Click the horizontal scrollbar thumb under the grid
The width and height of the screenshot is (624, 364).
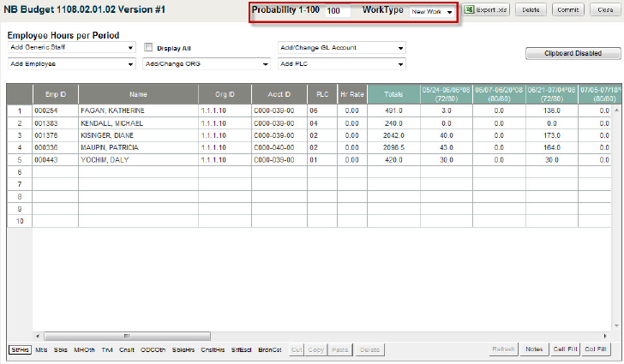tap(127, 336)
